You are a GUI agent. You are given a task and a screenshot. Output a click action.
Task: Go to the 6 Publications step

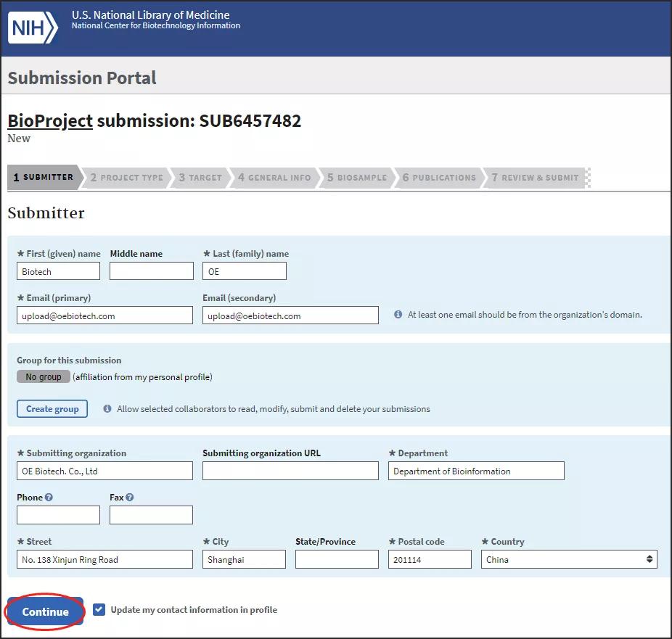point(439,178)
